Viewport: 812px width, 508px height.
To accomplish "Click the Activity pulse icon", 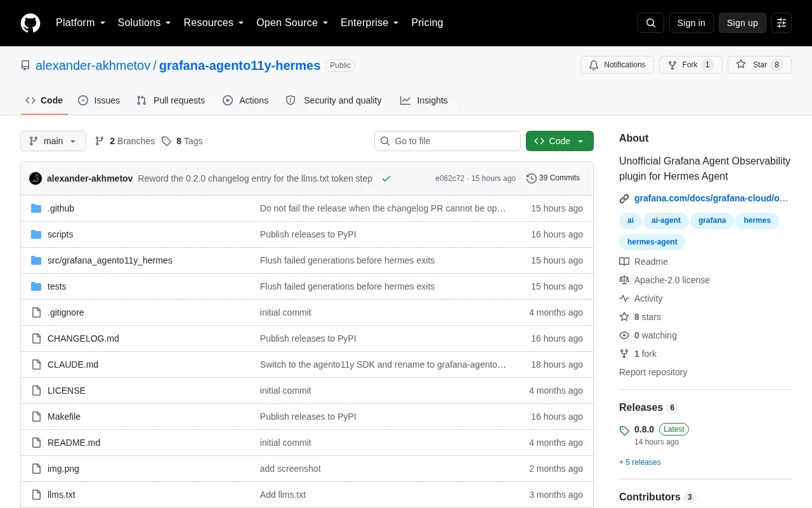I will tap(624, 298).
